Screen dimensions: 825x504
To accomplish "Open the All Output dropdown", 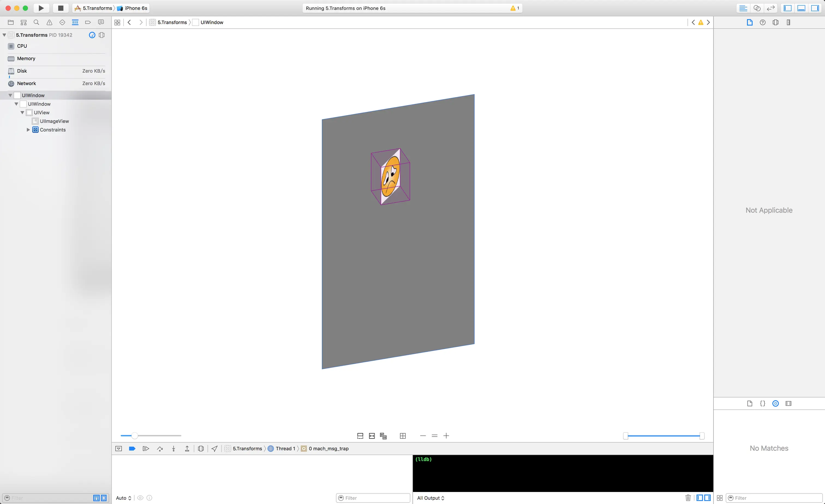I will click(x=431, y=498).
